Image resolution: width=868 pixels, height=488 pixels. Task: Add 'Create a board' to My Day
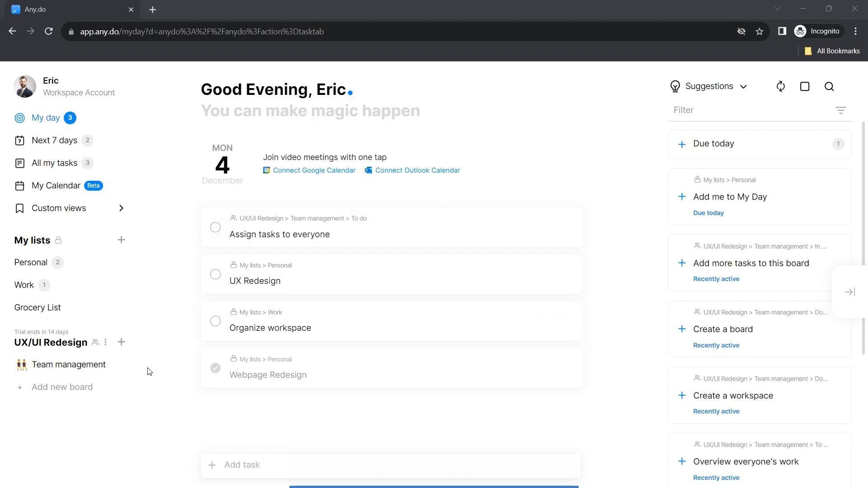coord(682,329)
